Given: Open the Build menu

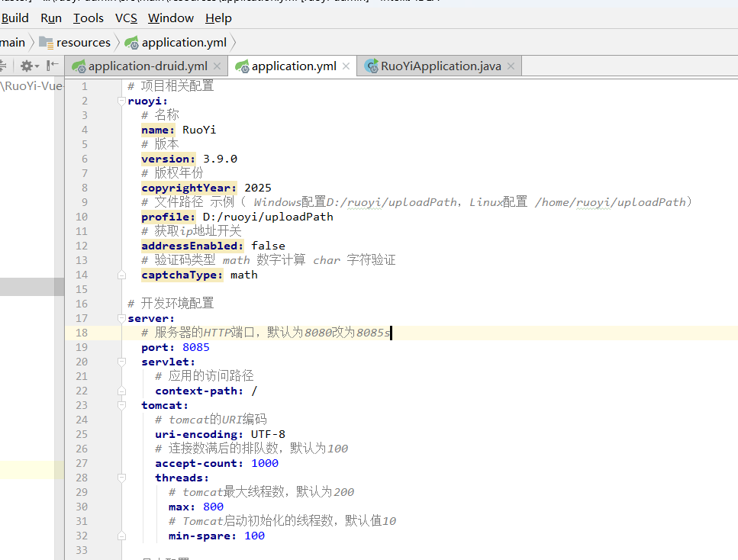Looking at the screenshot, I should (x=15, y=18).
